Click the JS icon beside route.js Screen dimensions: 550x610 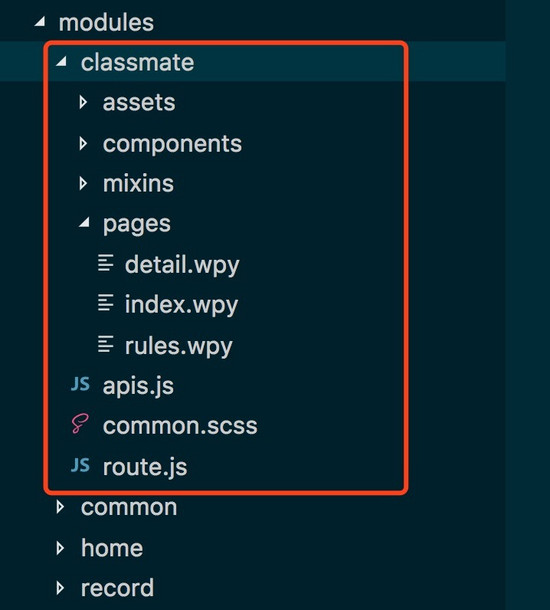(81, 465)
